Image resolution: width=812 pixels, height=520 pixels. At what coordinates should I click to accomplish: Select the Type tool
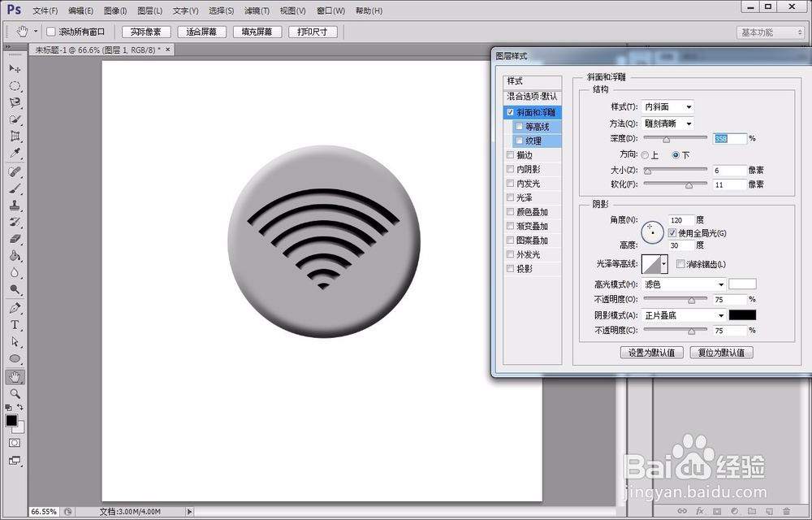point(15,325)
